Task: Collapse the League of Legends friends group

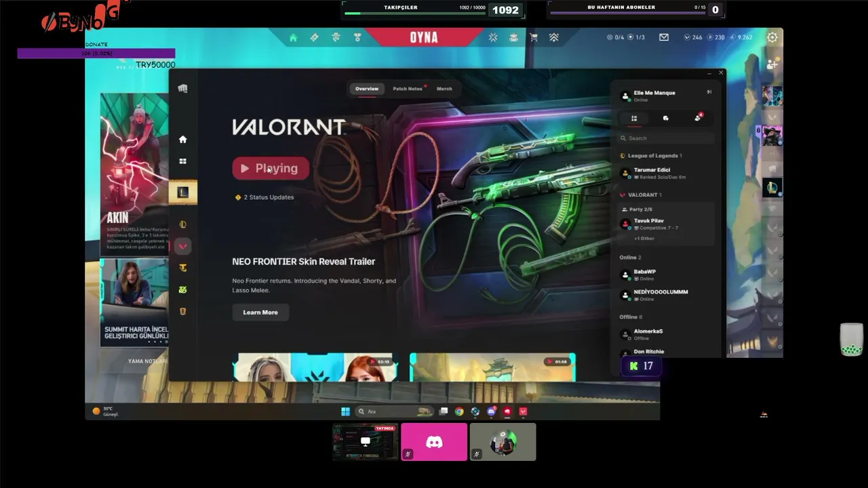Action: 651,156
